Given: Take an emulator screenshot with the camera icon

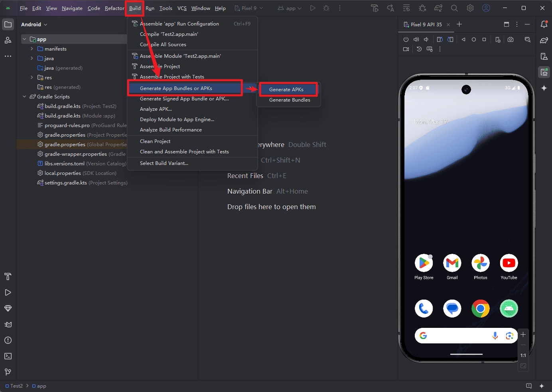Looking at the screenshot, I should point(511,39).
